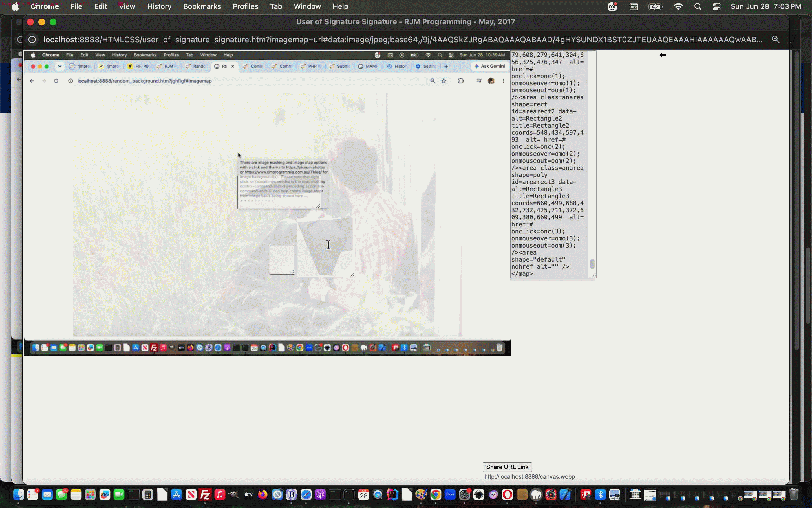Open Inkscape from the Dock
812x508 pixels.
tap(479, 494)
